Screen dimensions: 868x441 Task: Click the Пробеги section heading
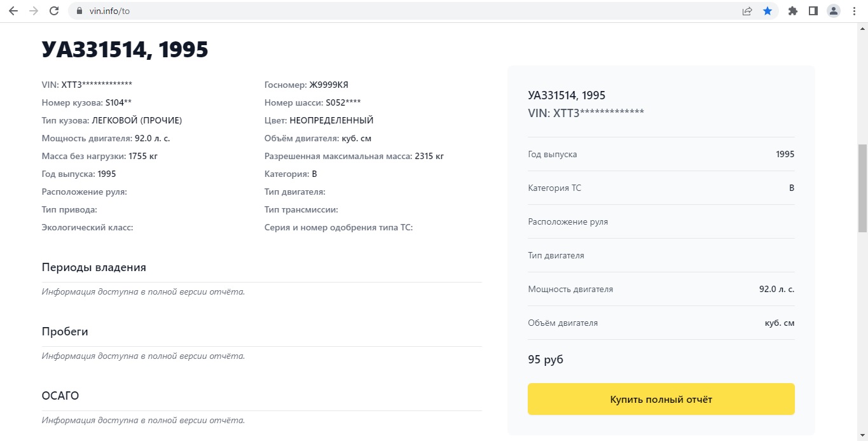click(x=65, y=332)
